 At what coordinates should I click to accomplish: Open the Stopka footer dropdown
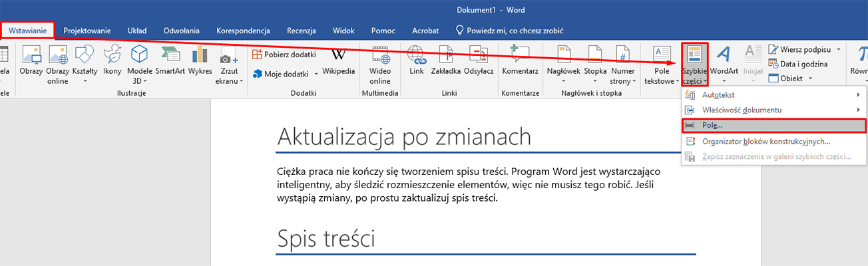click(x=595, y=63)
